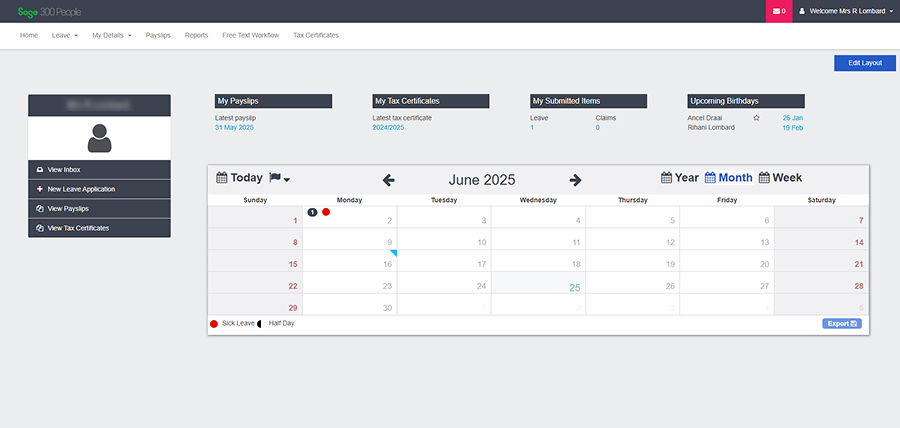Viewport: 900px width, 428px height.
Task: Open the 31 May 2025 payslip link
Action: (x=234, y=128)
